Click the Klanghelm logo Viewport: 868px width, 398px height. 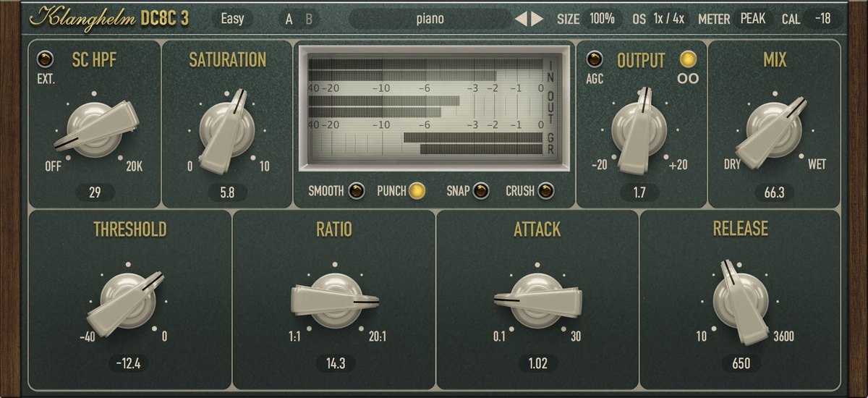[84, 17]
